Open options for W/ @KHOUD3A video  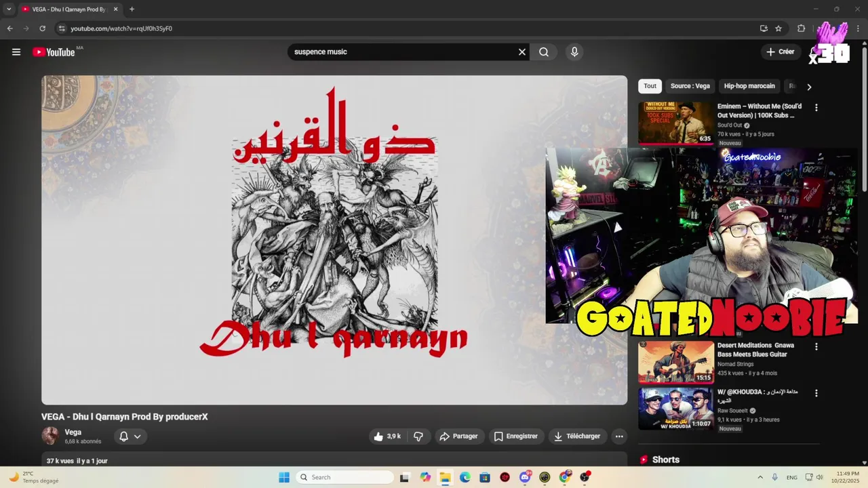[816, 393]
